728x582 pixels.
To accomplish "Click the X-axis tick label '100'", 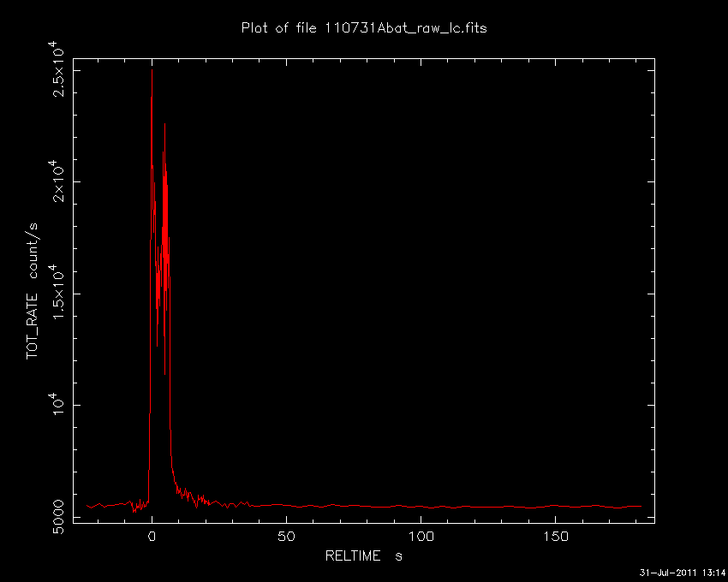I will click(421, 537).
